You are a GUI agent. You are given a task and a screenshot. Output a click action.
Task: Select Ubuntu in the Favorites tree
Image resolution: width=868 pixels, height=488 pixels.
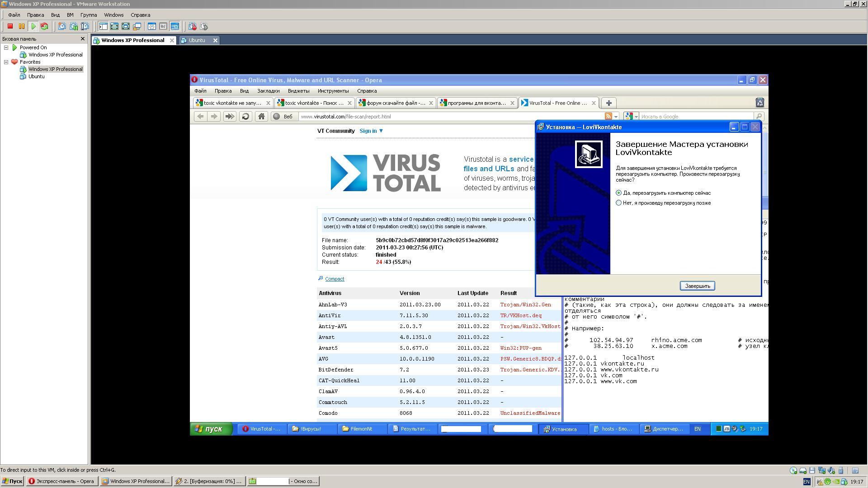pyautogui.click(x=36, y=76)
